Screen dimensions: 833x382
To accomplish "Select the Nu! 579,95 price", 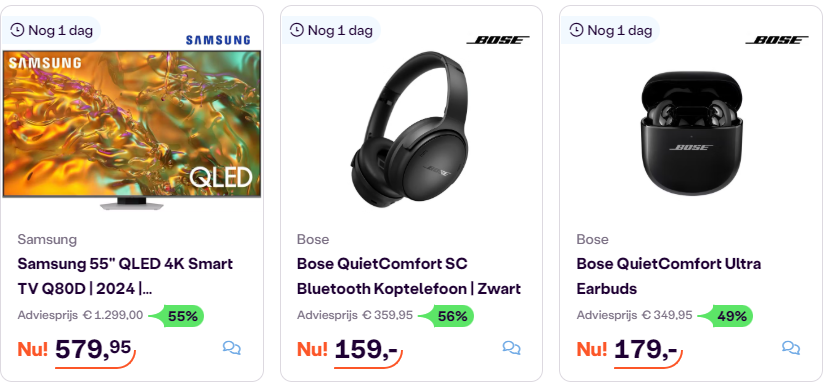I will click(76, 351).
